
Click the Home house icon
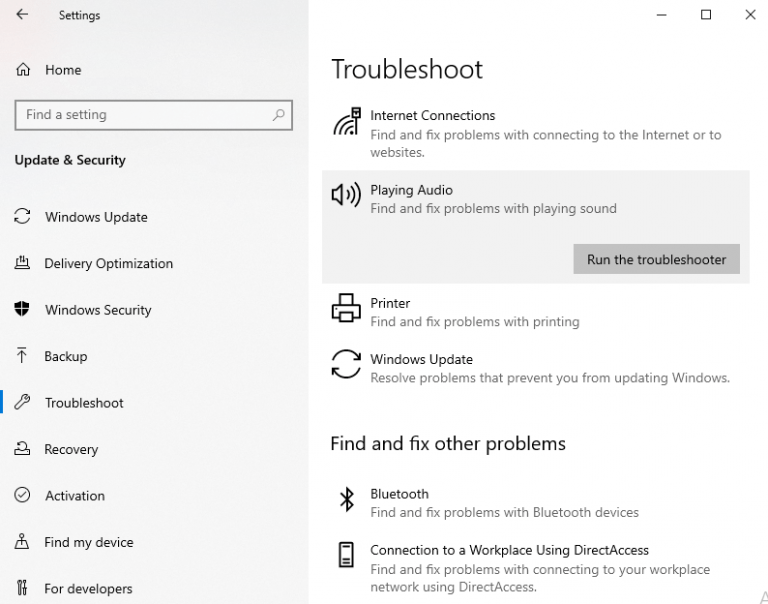pyautogui.click(x=23, y=70)
